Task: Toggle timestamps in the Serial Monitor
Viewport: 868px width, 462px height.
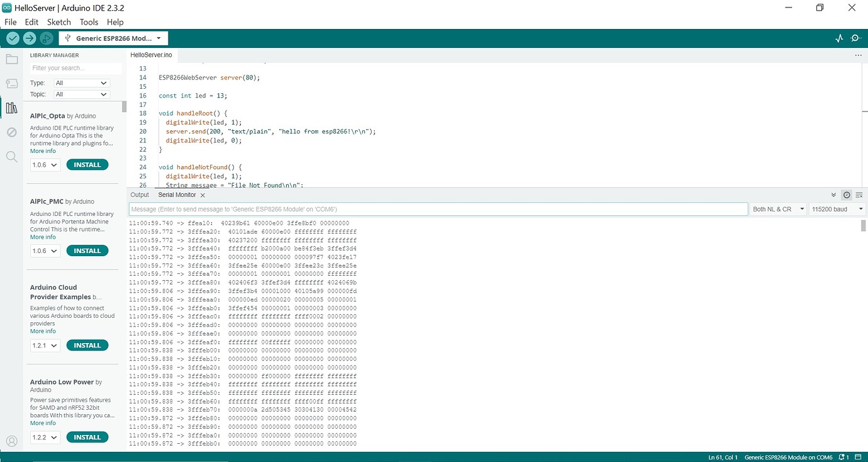Action: (846, 194)
